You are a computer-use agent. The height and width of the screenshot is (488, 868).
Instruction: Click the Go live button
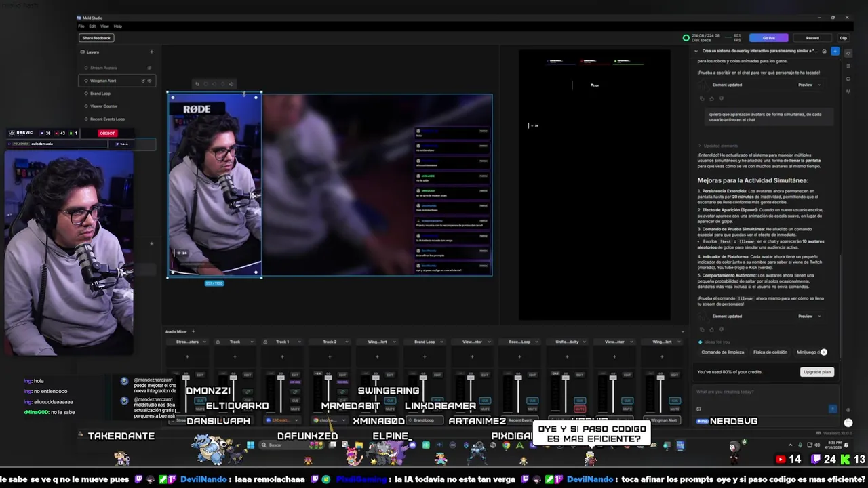tap(768, 38)
